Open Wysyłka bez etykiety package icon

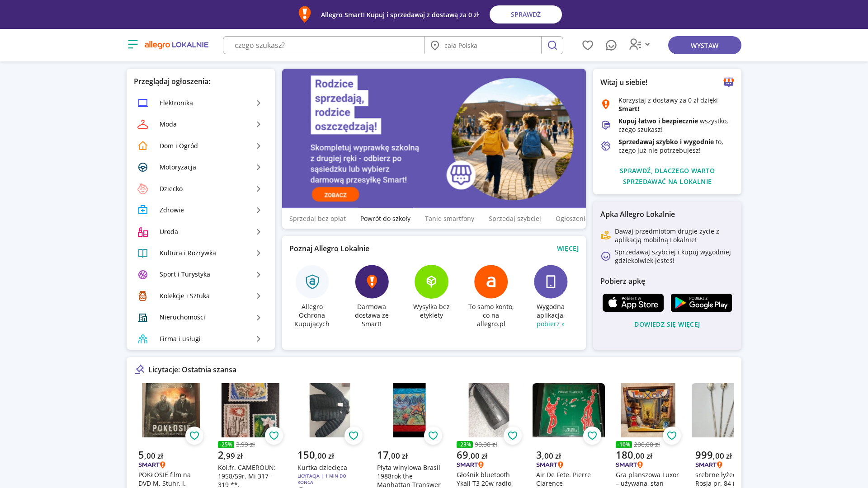[x=431, y=282]
